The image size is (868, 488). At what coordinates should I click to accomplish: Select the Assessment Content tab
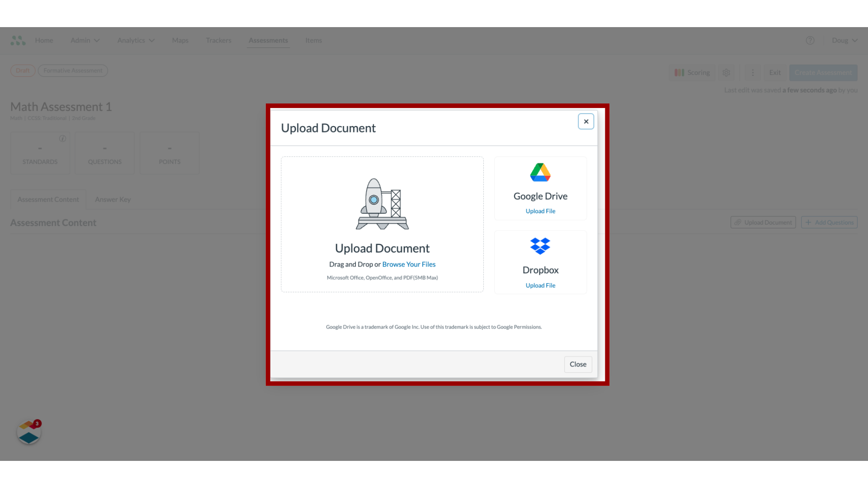click(x=47, y=198)
